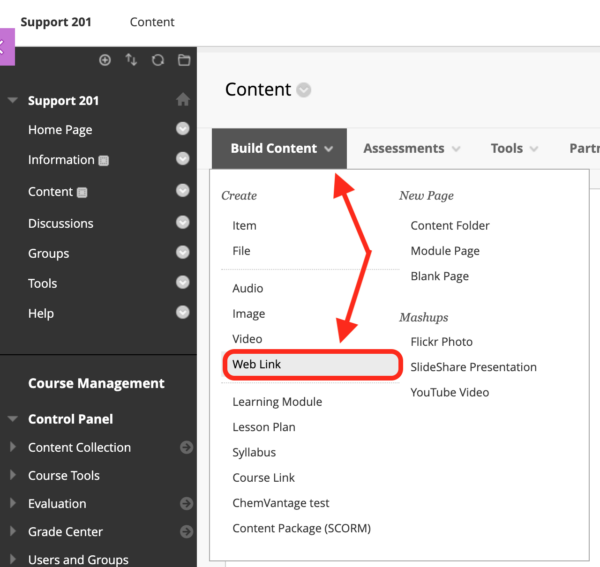
Task: Click the Build Content button
Action: click(279, 148)
